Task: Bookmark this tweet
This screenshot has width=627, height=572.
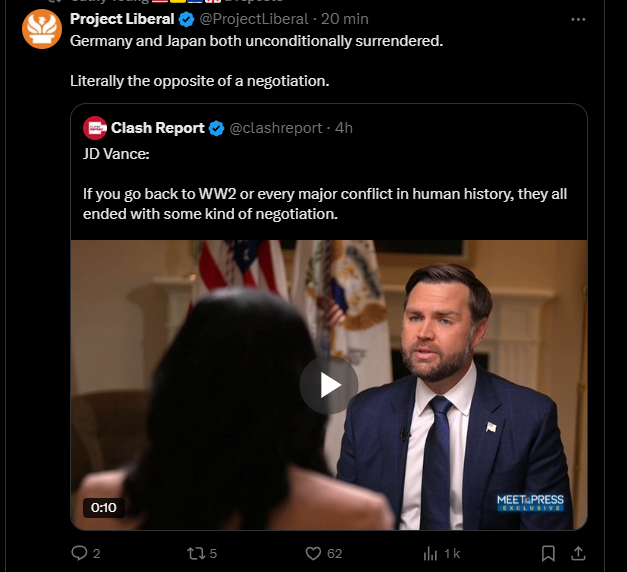Action: coord(548,553)
